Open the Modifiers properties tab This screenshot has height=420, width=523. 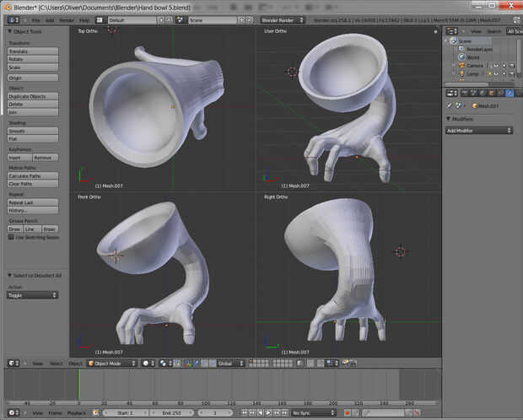click(510, 93)
